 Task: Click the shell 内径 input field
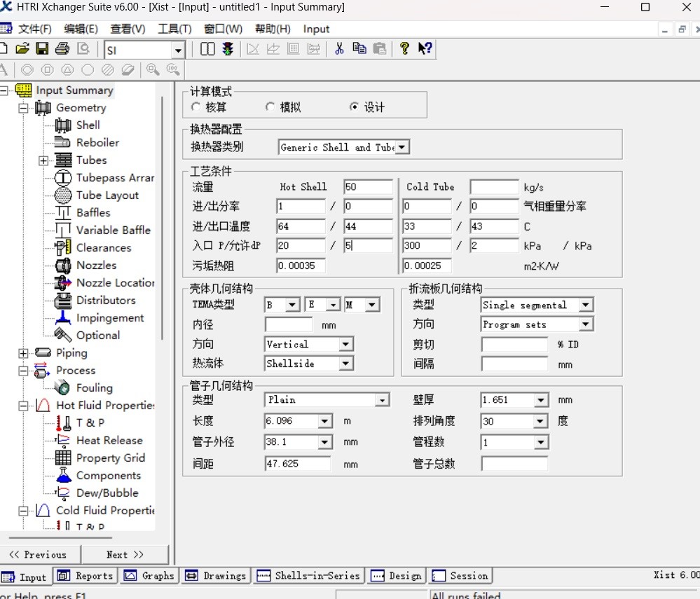[x=289, y=324]
